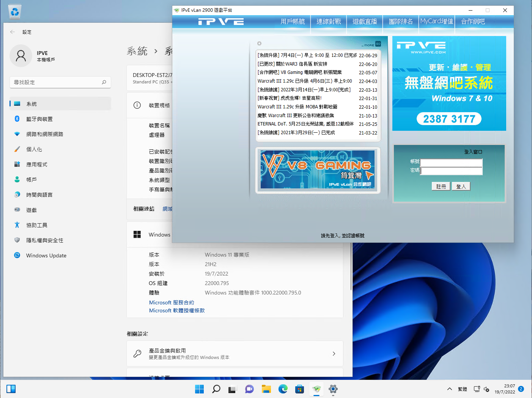Click the 帳號 account input field

tap(451, 163)
